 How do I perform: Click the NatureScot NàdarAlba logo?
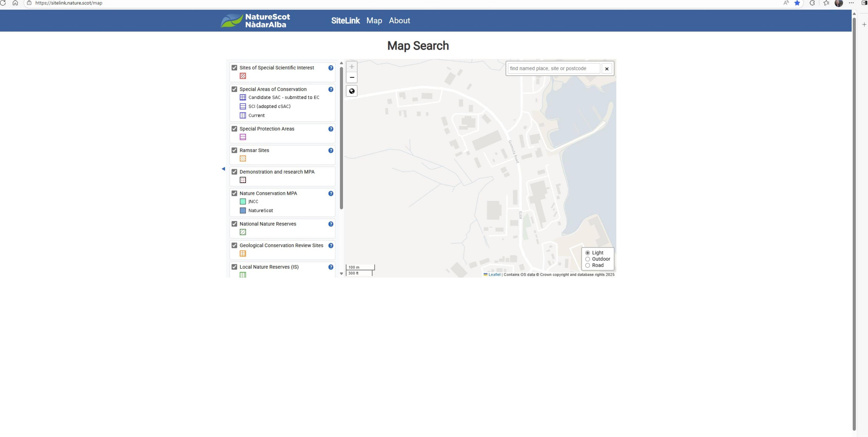[x=255, y=21]
